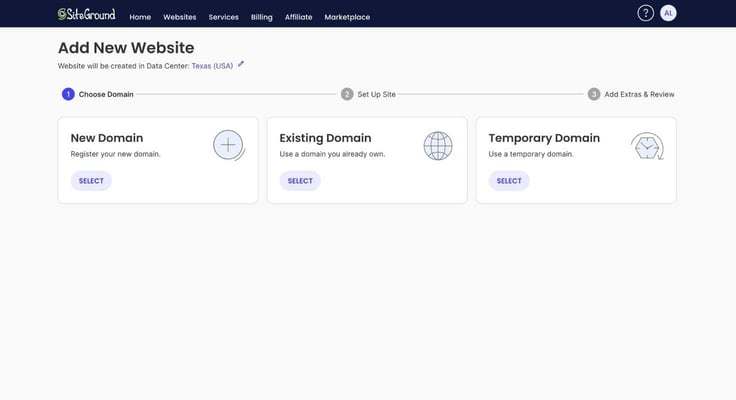This screenshot has width=736, height=400.
Task: Open the AL user avatar menu
Action: tap(668, 13)
